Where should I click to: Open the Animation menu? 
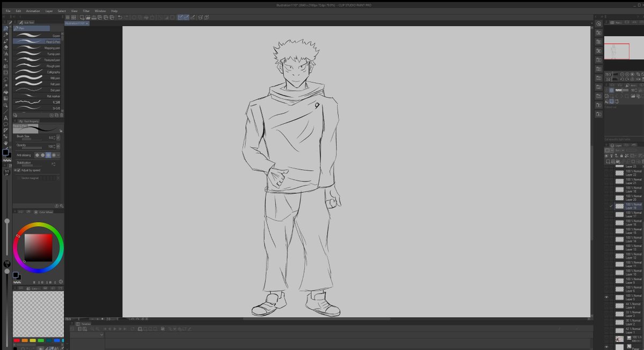click(x=33, y=11)
